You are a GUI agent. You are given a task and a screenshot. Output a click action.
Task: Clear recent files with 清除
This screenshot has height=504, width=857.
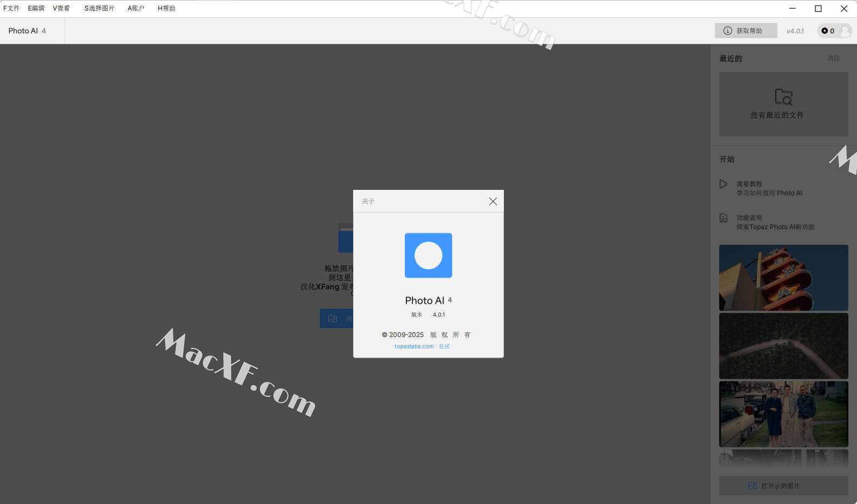833,58
